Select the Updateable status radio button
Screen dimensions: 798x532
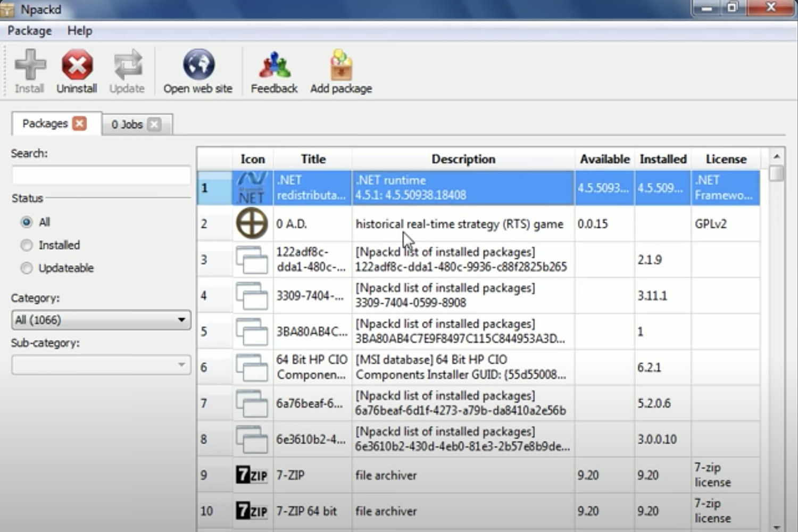(27, 268)
